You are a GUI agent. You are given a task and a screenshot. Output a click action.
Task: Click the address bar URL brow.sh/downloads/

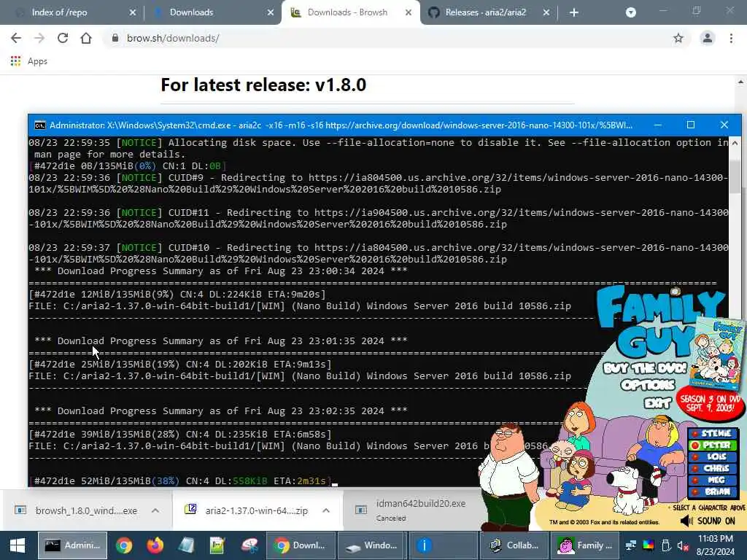173,38
